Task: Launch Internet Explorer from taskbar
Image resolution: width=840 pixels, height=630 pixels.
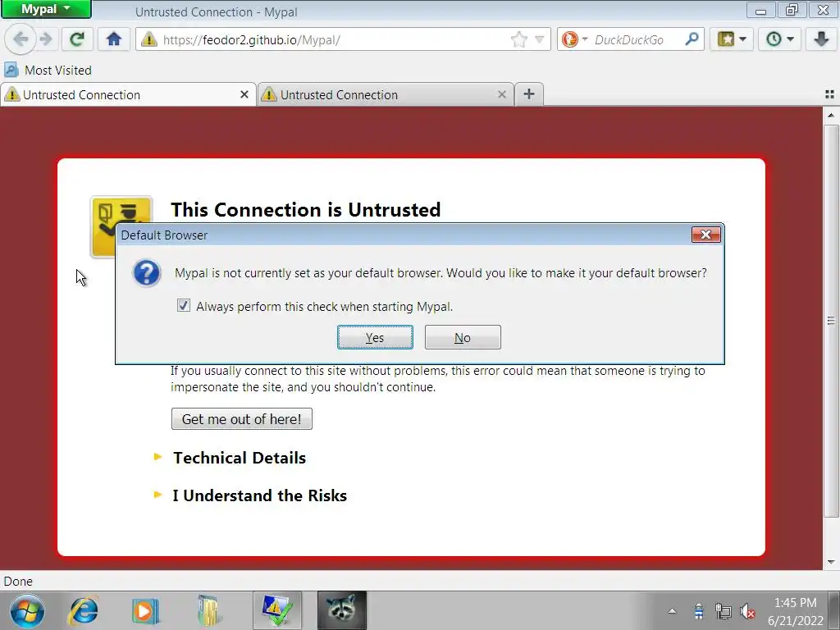Action: click(83, 611)
